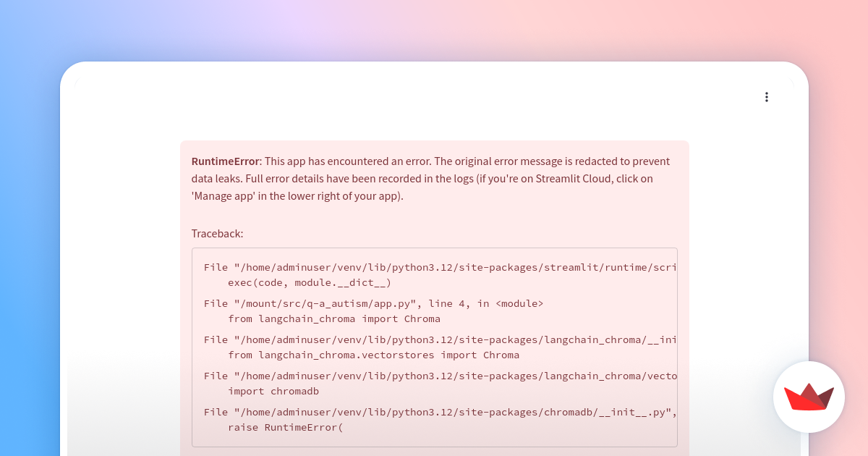
Task: Click the streamlit/runtime file path line
Action: (x=441, y=267)
